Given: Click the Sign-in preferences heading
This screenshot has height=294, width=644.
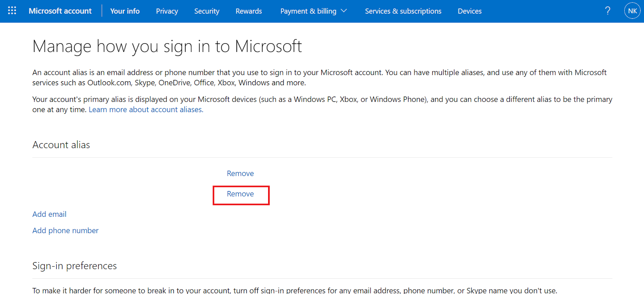Looking at the screenshot, I should [x=74, y=266].
